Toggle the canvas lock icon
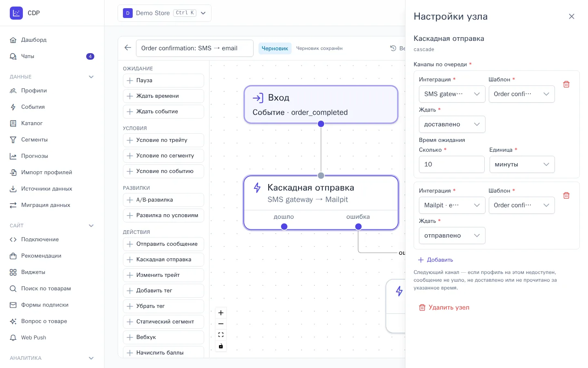This screenshot has height=368, width=588. (221, 346)
